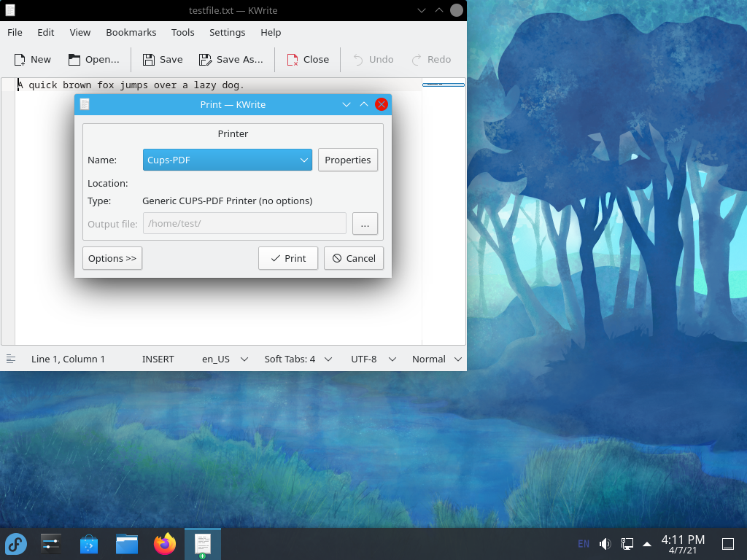Open the Bookmarks menu
Viewport: 747px width, 560px height.
point(131,32)
